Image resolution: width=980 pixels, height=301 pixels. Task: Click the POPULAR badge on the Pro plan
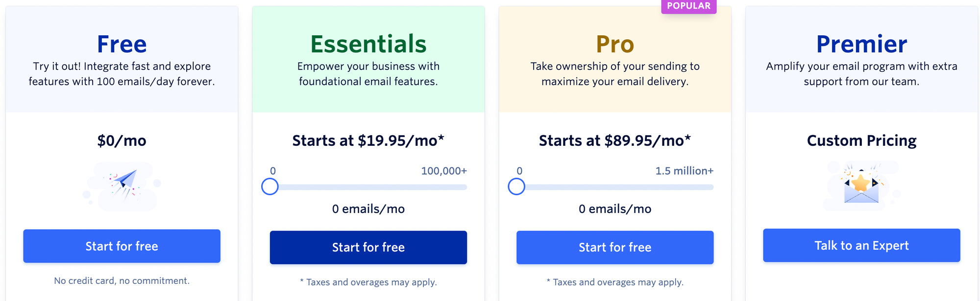[689, 6]
